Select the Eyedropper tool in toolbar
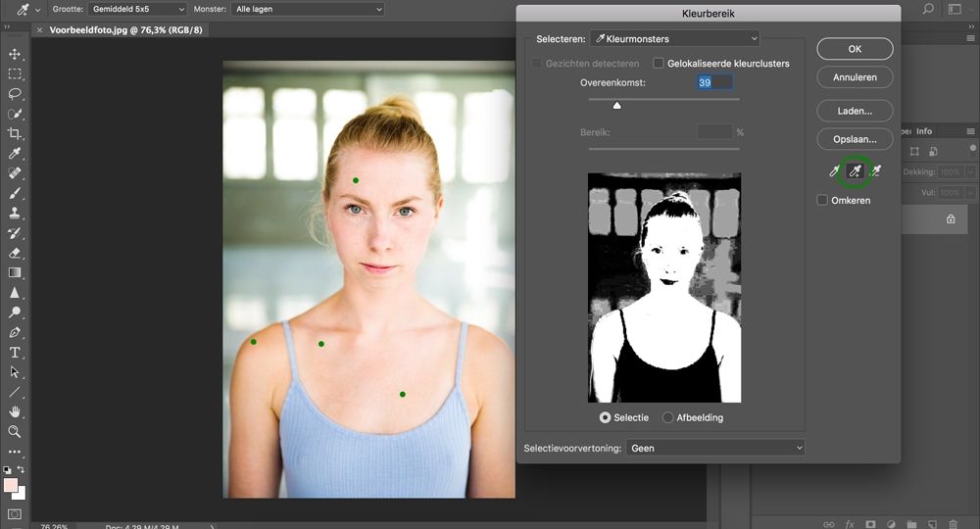Viewport: 980px width, 529px height. (x=15, y=154)
